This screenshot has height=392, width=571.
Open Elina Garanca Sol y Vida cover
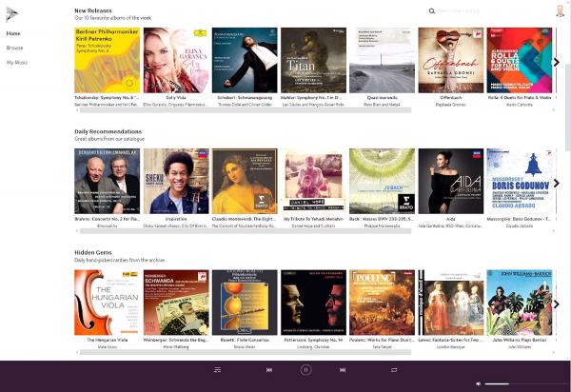pos(176,60)
